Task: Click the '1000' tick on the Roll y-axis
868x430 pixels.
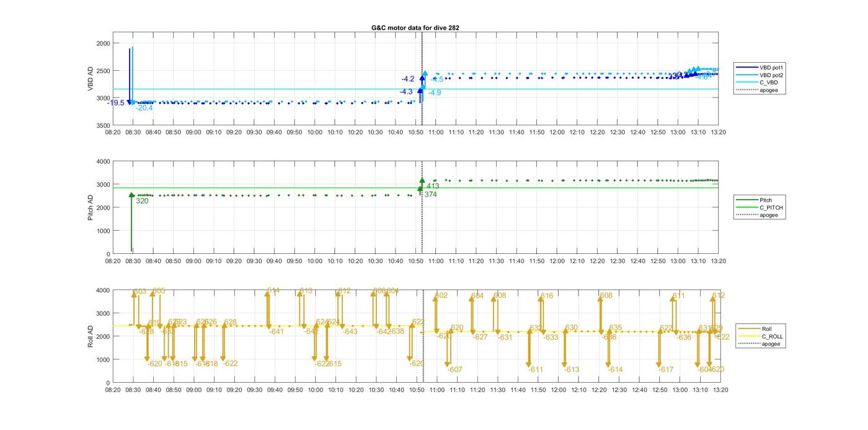Action: tap(103, 360)
